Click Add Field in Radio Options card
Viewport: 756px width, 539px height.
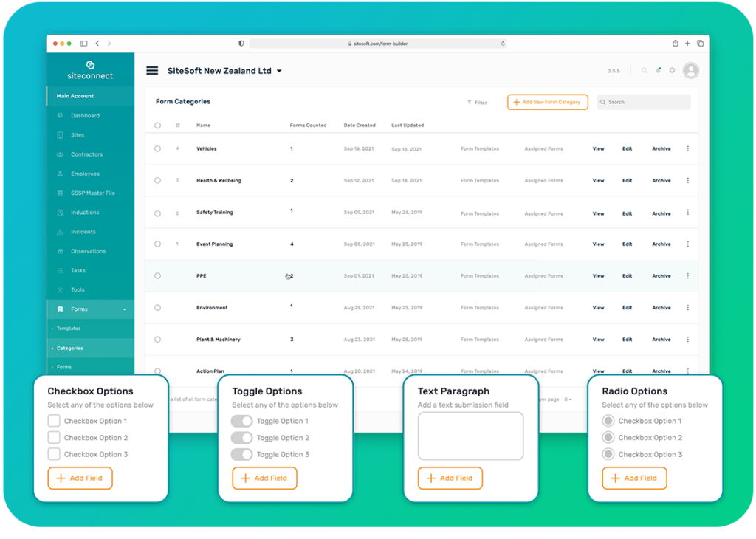[x=634, y=478]
